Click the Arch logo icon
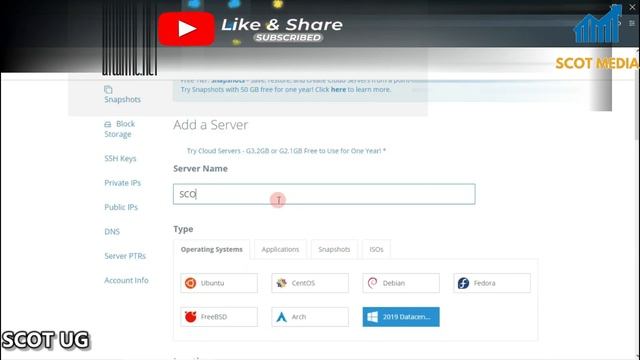640x360 pixels. 281,317
